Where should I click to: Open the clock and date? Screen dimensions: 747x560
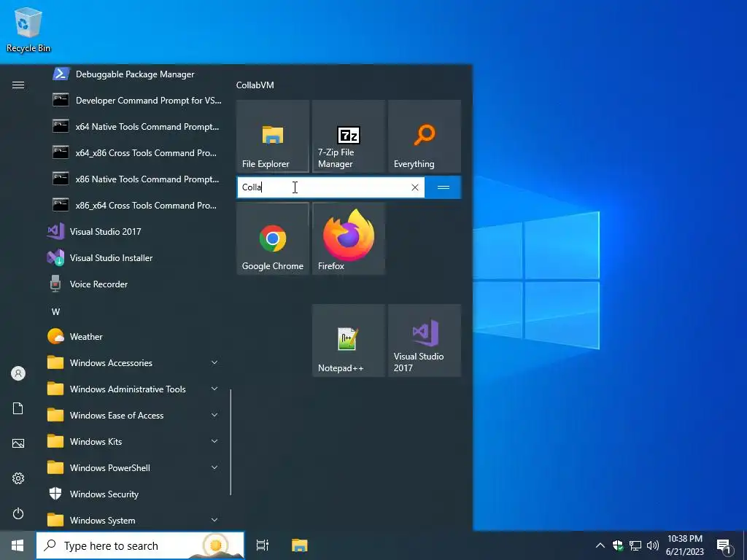click(x=684, y=545)
